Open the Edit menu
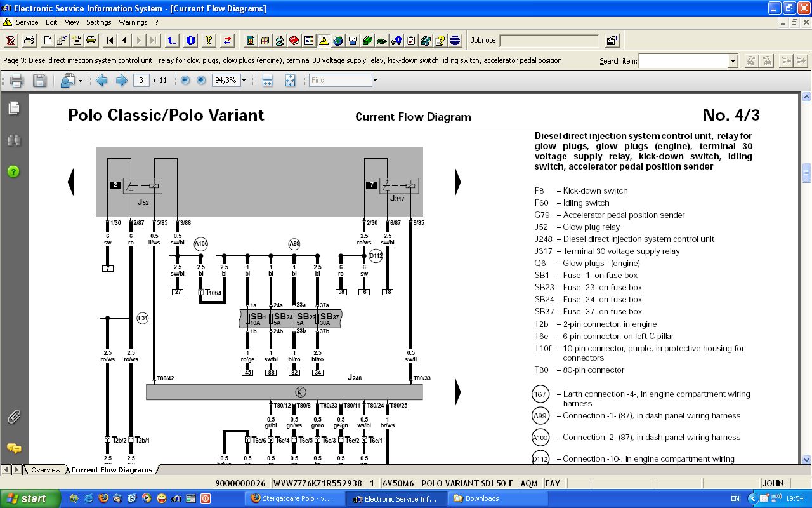This screenshot has width=812, height=508. 51,22
